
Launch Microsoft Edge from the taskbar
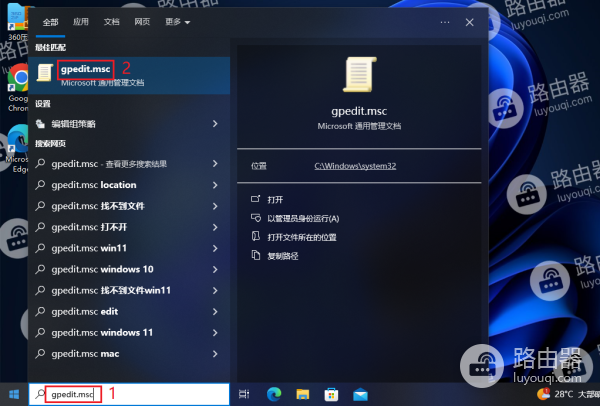coord(274,394)
